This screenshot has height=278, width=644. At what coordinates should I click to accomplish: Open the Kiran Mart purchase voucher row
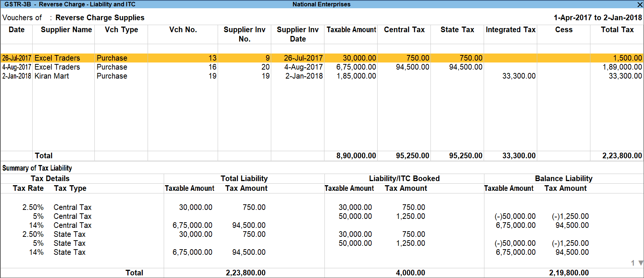52,76
